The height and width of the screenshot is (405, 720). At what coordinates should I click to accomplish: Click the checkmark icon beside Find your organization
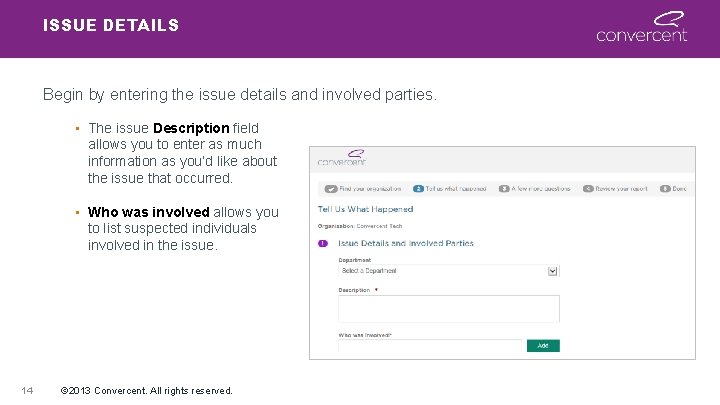(x=331, y=188)
